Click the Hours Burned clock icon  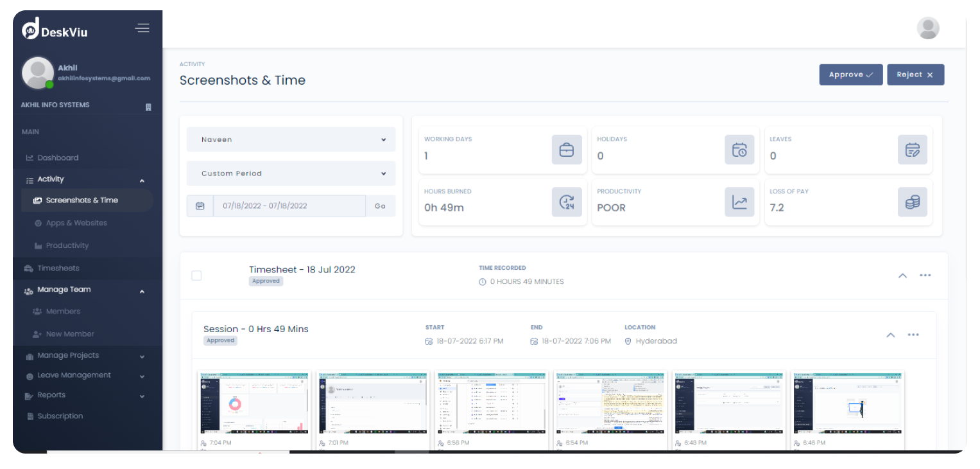566,202
